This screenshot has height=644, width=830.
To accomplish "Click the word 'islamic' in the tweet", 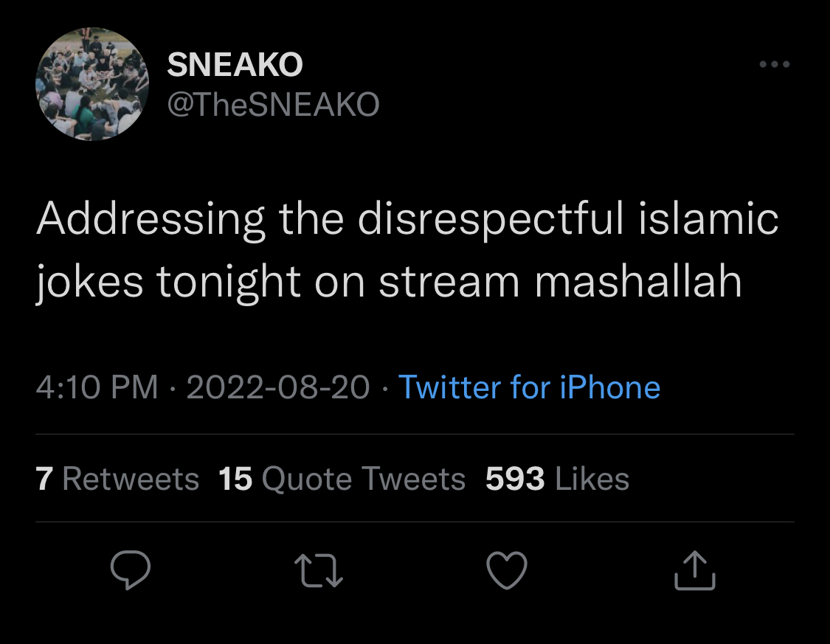I will pos(708,218).
